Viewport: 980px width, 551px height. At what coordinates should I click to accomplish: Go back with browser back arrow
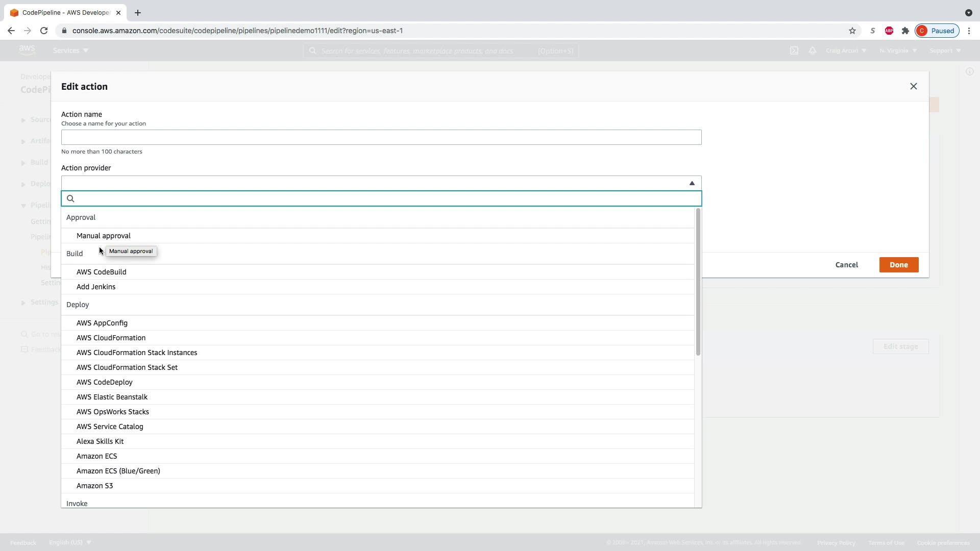coord(11,31)
